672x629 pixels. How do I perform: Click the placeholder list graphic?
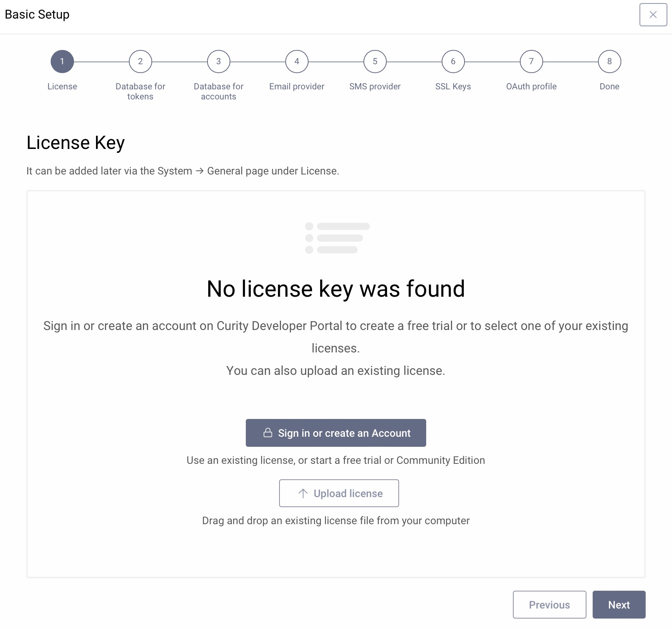(336, 238)
